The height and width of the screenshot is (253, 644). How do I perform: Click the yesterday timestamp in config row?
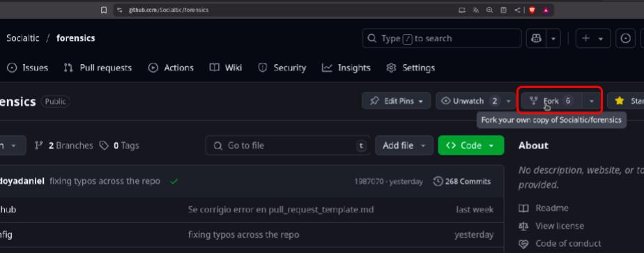(474, 235)
